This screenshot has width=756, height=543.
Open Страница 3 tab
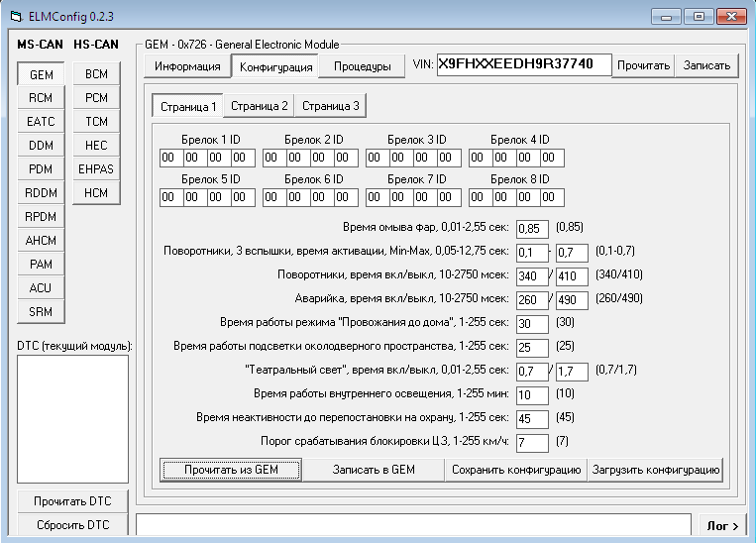coord(331,106)
